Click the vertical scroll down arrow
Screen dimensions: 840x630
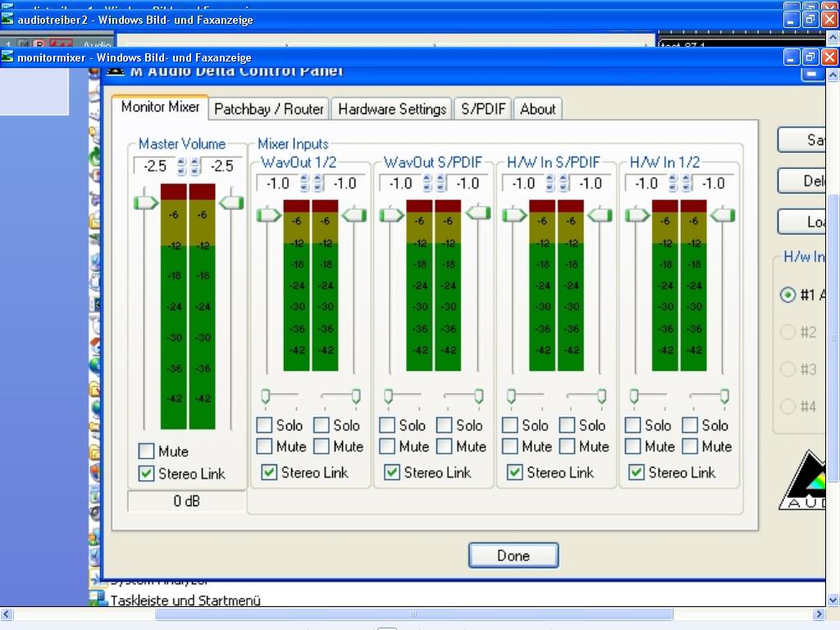click(833, 600)
